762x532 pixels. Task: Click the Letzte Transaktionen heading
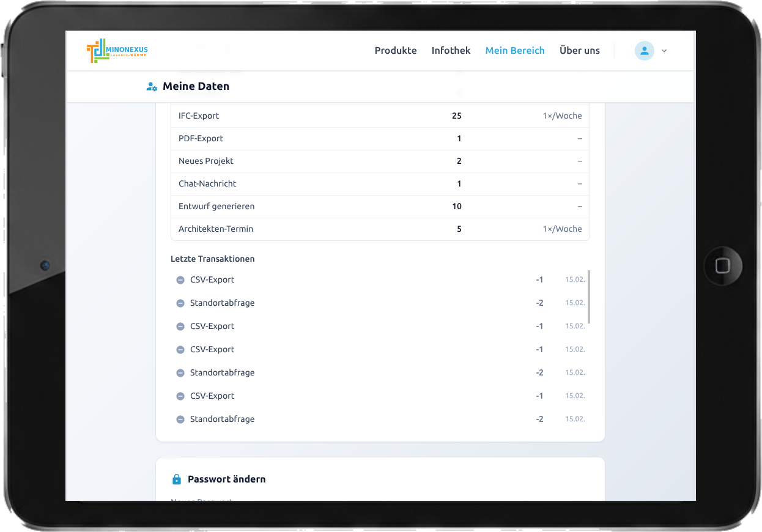(212, 259)
